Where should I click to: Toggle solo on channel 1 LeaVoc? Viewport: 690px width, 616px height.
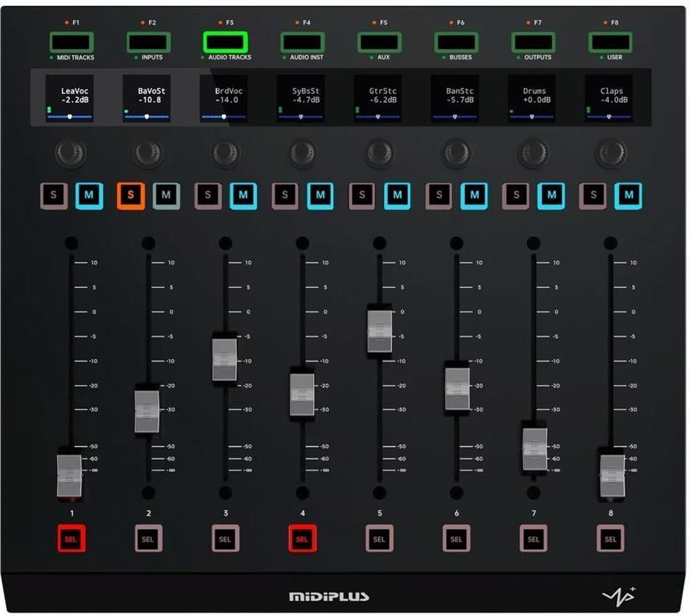(54, 195)
